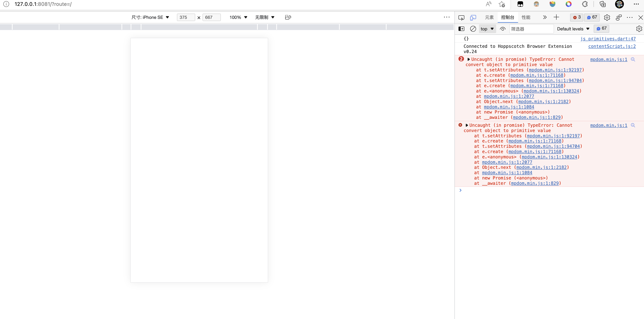Open the issues counter showing 3 errors
Screen dimensions: 644x319
pyautogui.click(x=576, y=17)
